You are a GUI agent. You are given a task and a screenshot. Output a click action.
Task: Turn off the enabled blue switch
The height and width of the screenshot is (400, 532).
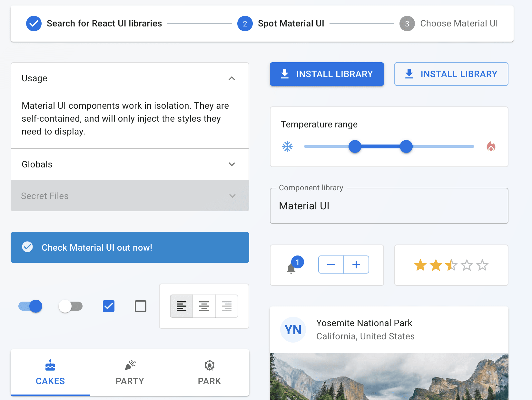(x=31, y=306)
